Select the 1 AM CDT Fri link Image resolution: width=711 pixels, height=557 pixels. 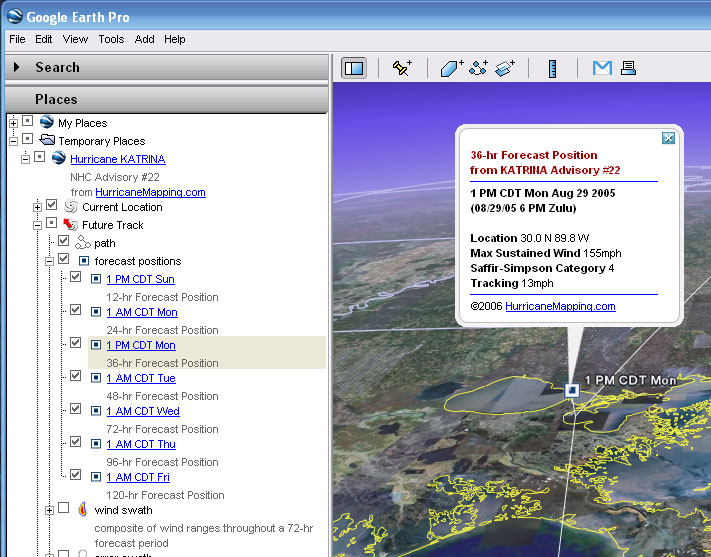138,477
